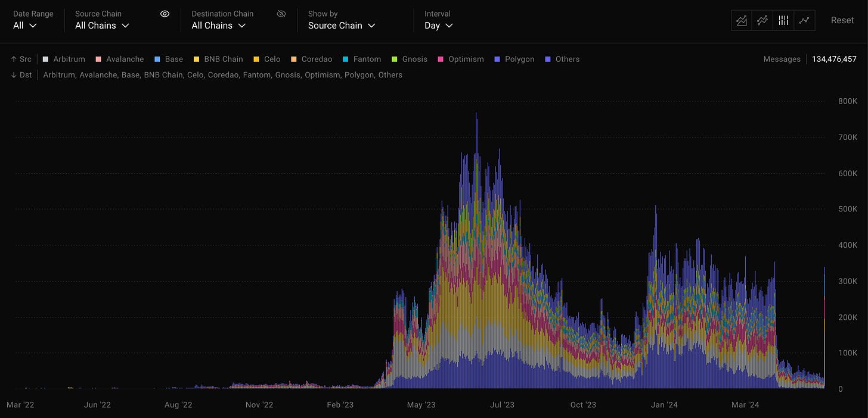Viewport: 868px width, 418px height.
Task: Click the Src up-arrow sort icon
Action: 14,59
